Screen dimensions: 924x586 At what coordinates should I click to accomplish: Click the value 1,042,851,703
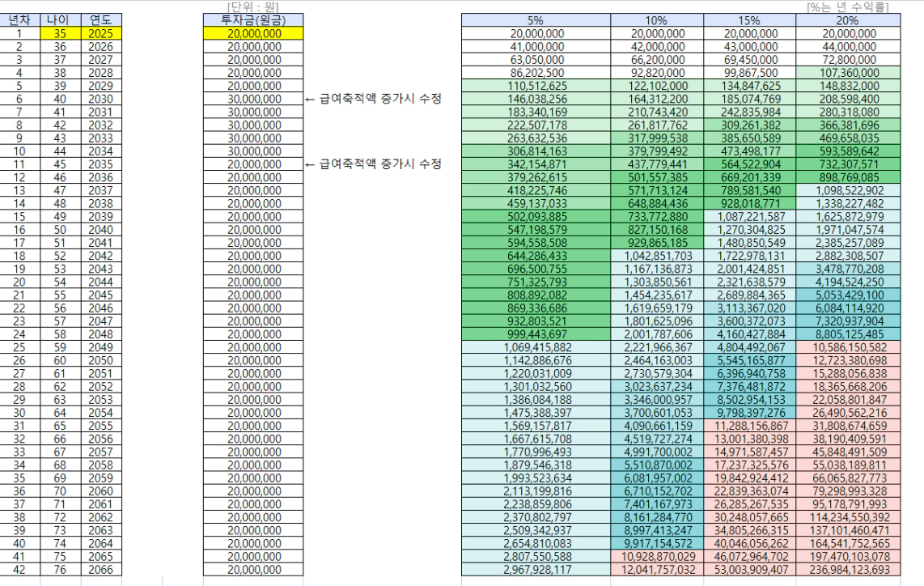point(656,256)
